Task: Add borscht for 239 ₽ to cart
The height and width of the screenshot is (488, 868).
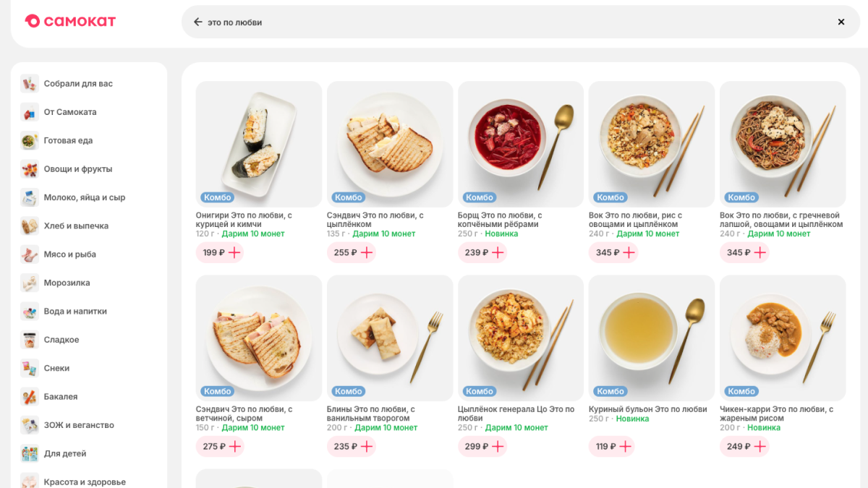Action: pyautogui.click(x=496, y=252)
